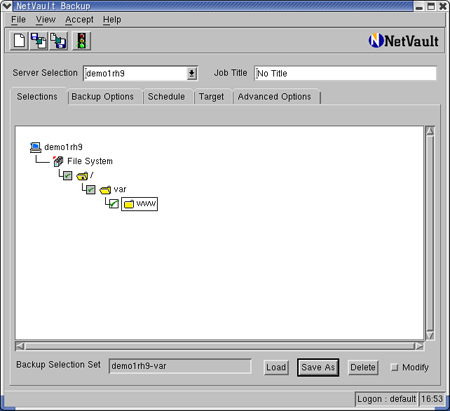Open the Server Selection dropdown arrow
Screen dimensions: 450x411
tap(192, 73)
